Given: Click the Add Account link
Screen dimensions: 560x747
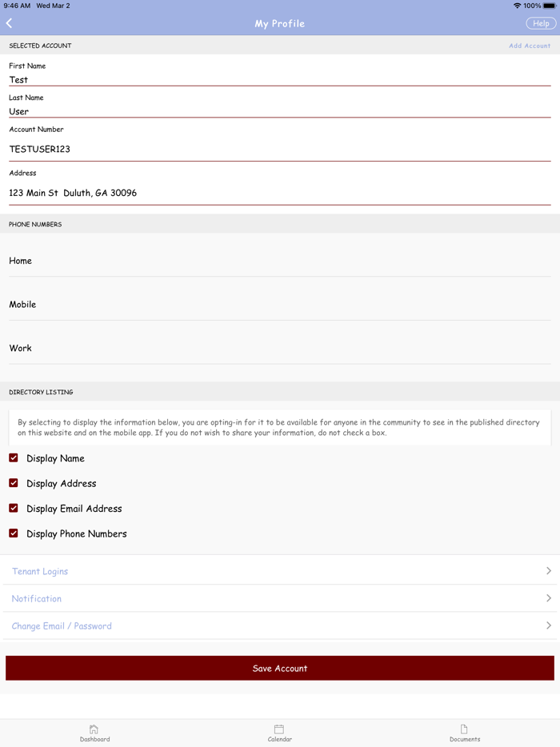Looking at the screenshot, I should click(530, 46).
